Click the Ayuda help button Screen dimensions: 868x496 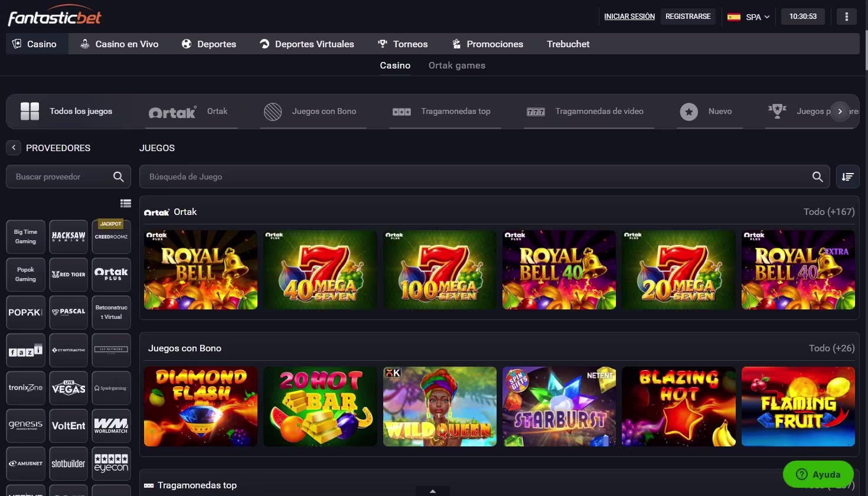coord(818,474)
